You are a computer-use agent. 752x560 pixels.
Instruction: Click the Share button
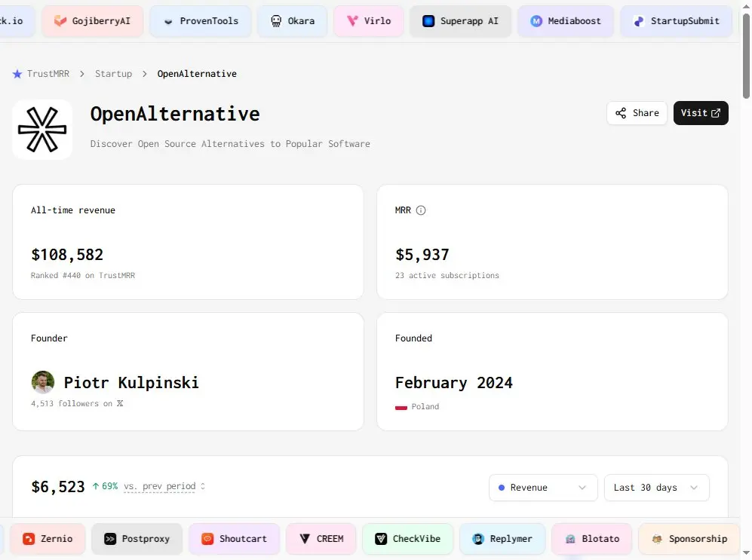click(637, 113)
